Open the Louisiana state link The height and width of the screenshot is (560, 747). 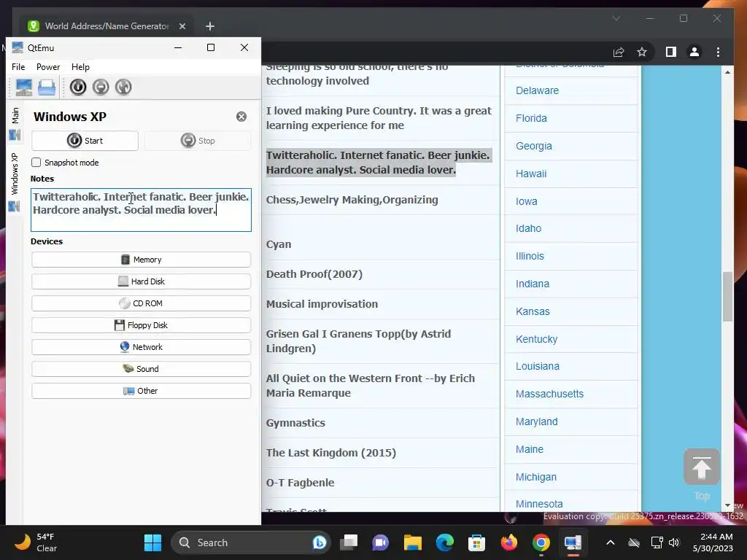tap(538, 366)
